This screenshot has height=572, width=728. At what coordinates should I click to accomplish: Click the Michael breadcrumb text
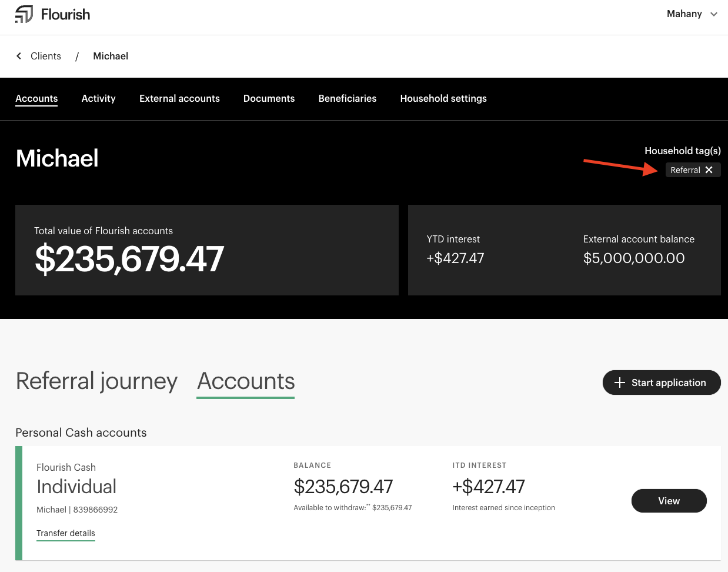click(x=111, y=56)
